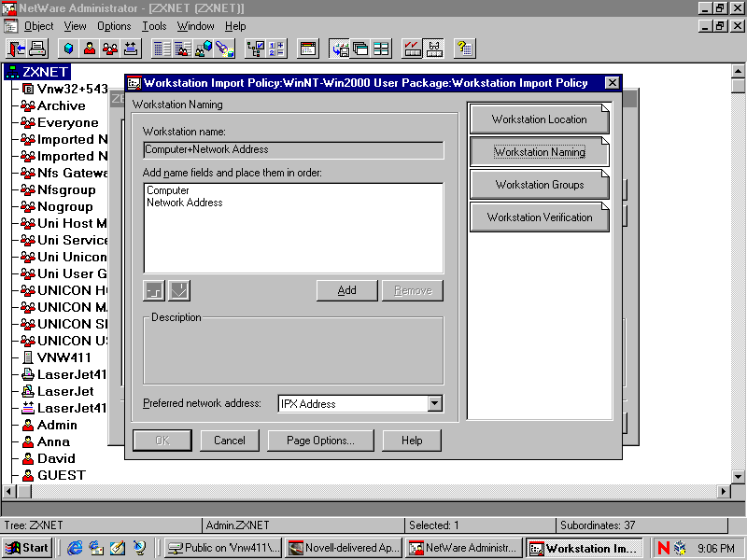Image resolution: width=747 pixels, height=560 pixels.
Task: Cancel the Workstation Import Policy dialog
Action: 230,441
